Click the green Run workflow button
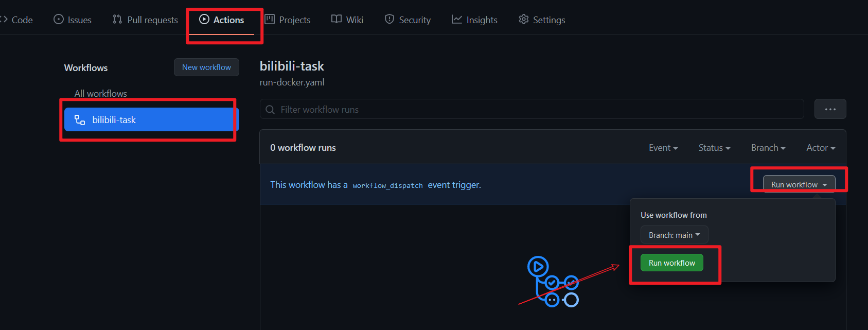Image resolution: width=868 pixels, height=330 pixels. click(671, 263)
